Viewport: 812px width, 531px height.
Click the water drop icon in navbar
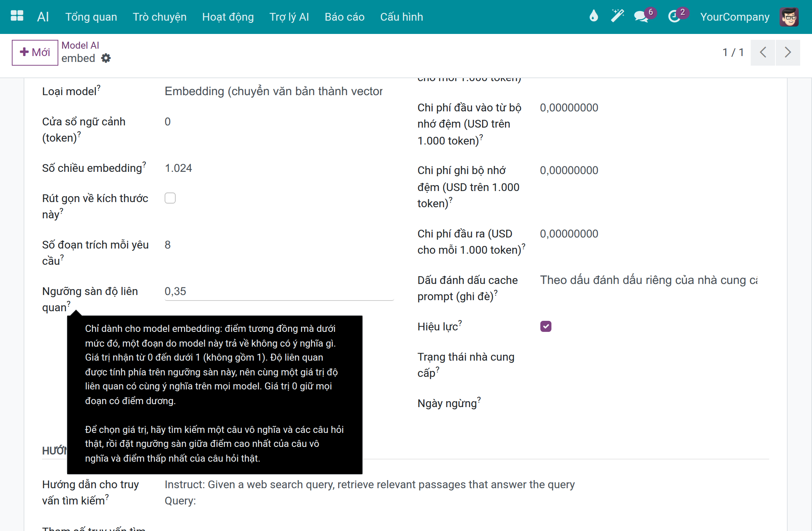point(593,16)
